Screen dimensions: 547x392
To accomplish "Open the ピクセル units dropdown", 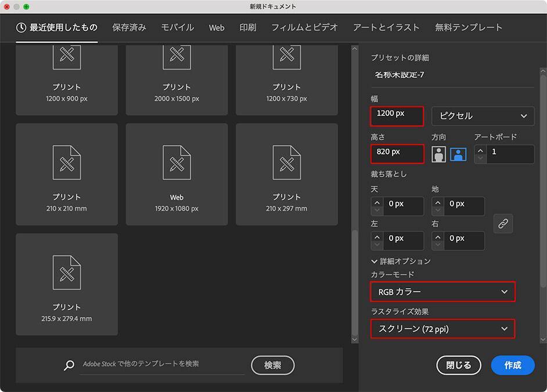I will 483,116.
